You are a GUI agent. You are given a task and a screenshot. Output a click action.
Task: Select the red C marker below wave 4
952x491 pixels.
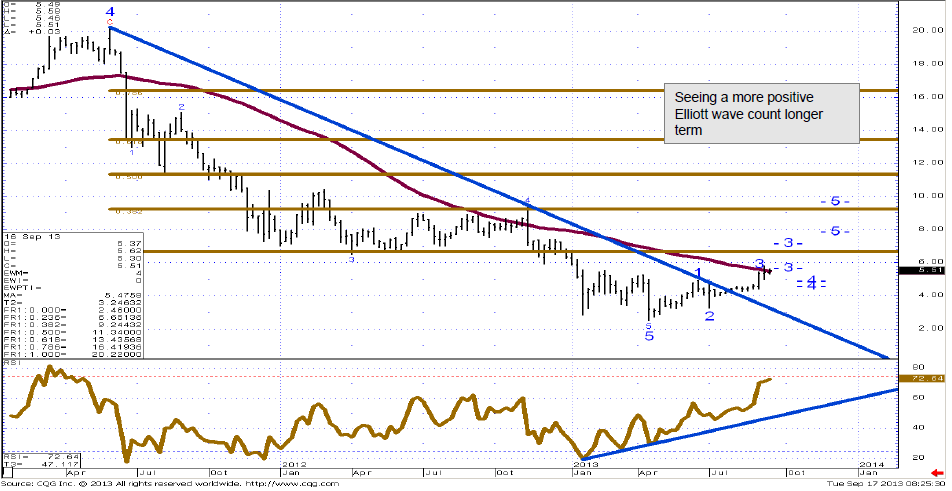click(110, 22)
